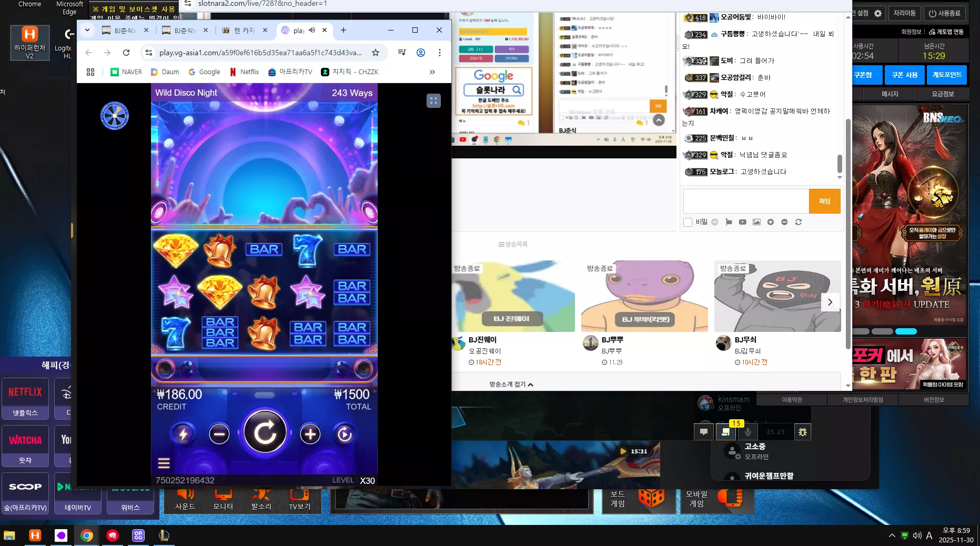
Task: Open the 개인정보처리방침 link
Action: point(863,400)
